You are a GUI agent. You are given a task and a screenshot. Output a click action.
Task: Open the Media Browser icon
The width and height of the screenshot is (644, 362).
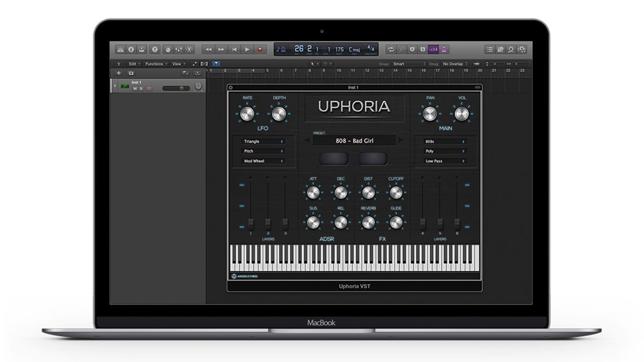[522, 49]
